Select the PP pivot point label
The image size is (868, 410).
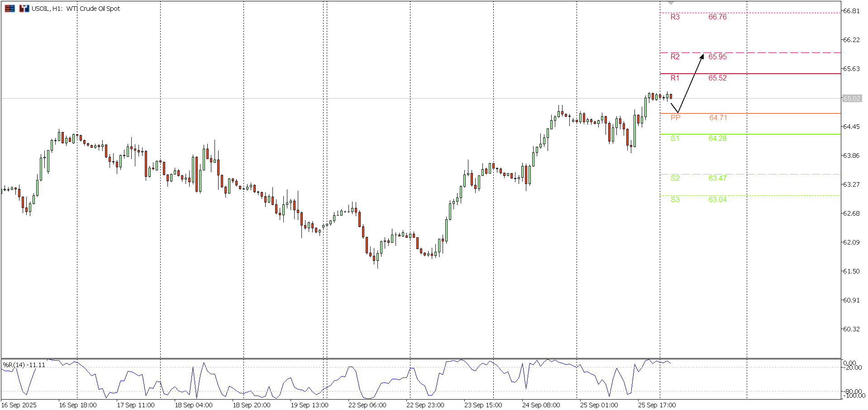tap(675, 118)
